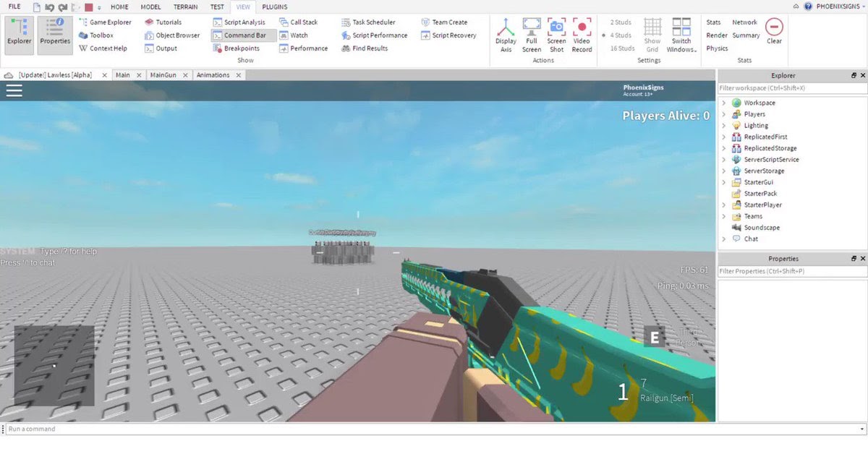Open Tutorials from the Show group
868x454 pixels.
click(163, 22)
